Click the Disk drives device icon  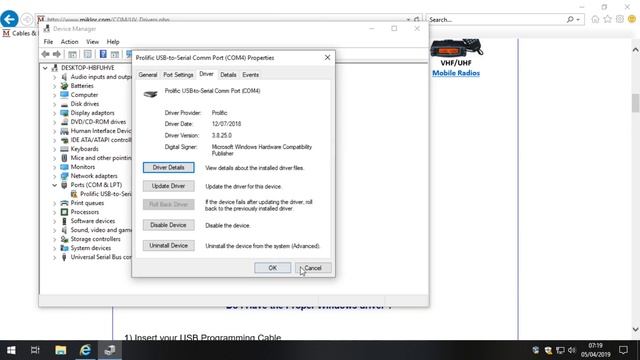64,104
